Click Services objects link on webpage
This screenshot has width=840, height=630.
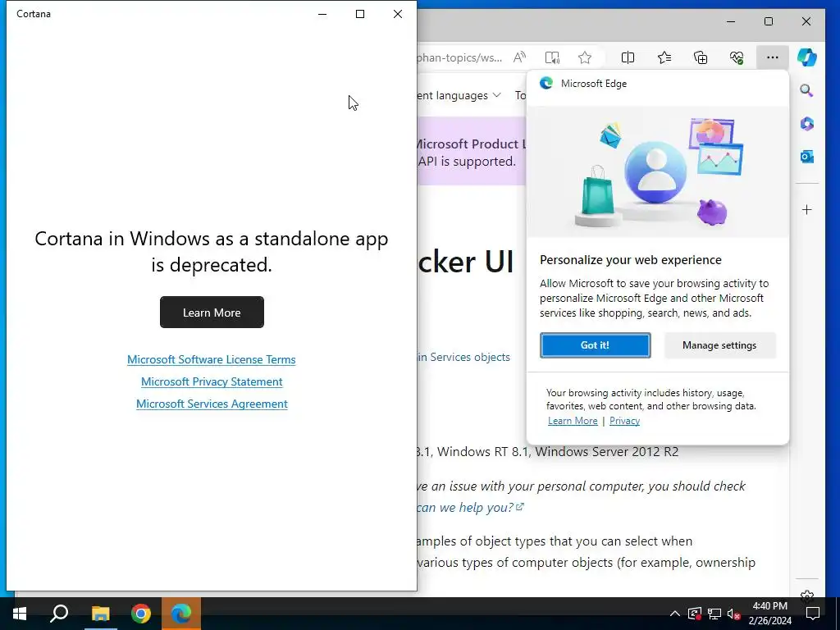464,357
